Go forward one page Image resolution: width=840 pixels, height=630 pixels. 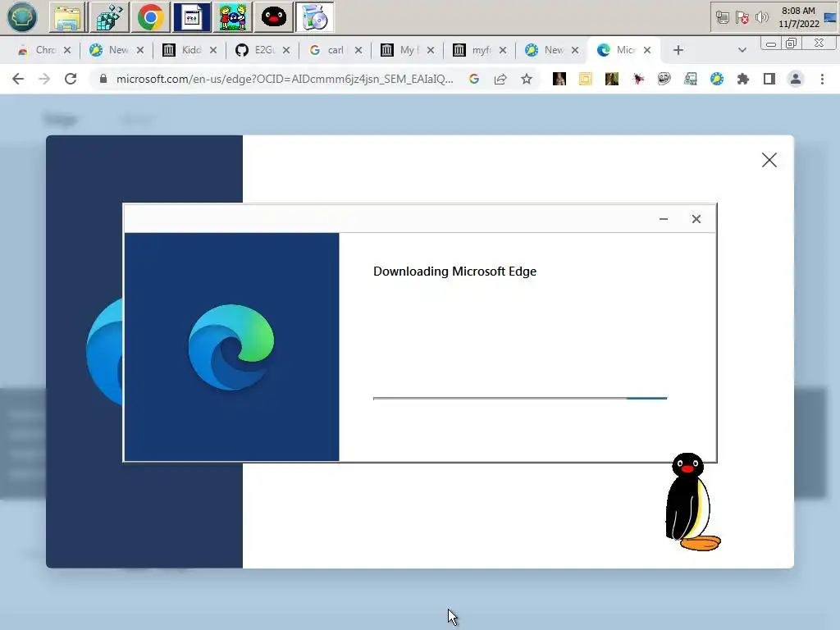click(x=44, y=80)
